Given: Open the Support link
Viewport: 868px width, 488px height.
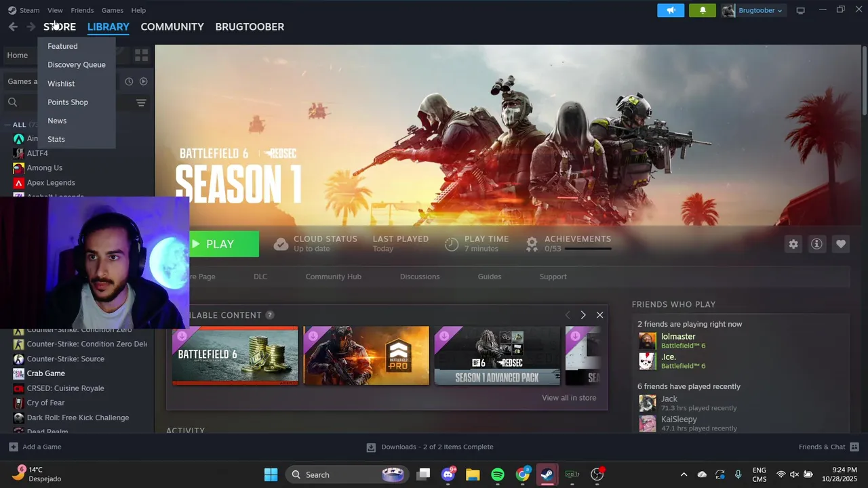Looking at the screenshot, I should (553, 277).
